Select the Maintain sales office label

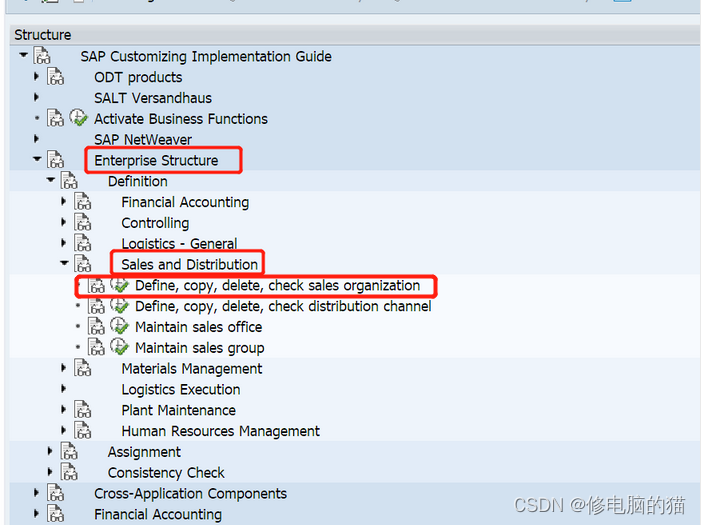[x=198, y=327]
